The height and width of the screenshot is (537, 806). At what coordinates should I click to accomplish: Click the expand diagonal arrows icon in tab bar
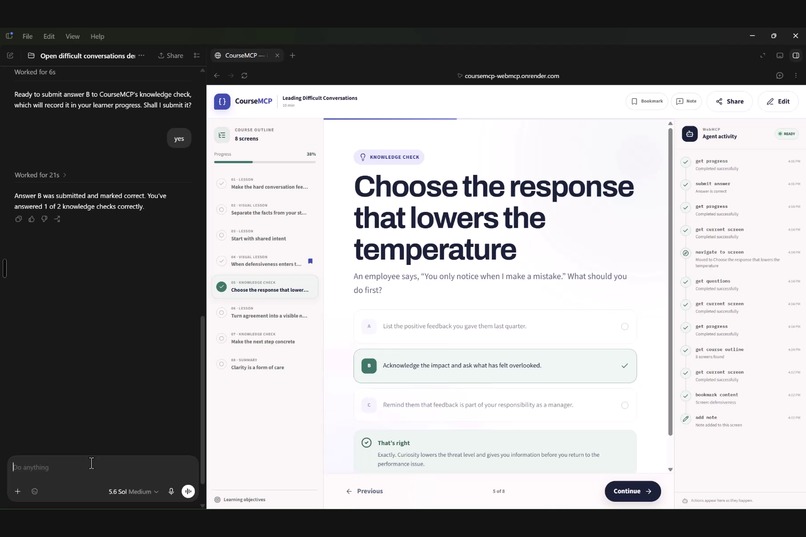pyautogui.click(x=763, y=55)
